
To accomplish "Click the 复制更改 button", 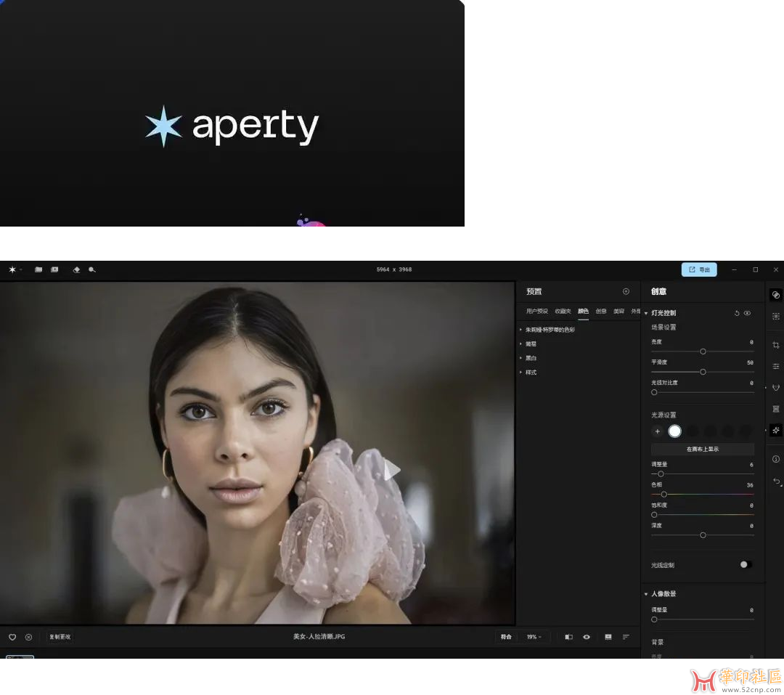I will (x=60, y=637).
